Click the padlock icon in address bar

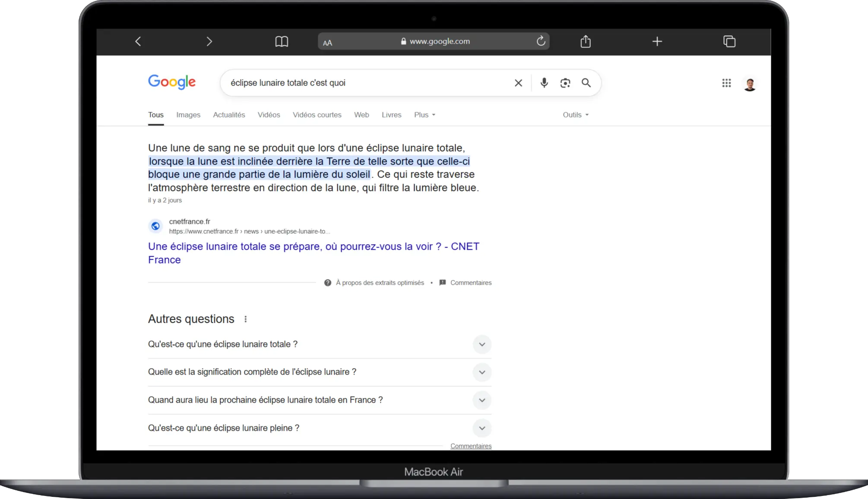pos(403,41)
